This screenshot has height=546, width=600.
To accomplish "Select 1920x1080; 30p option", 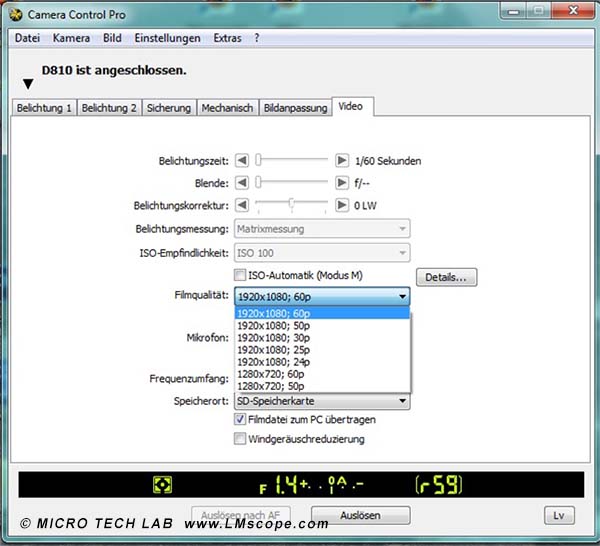I will click(x=322, y=338).
